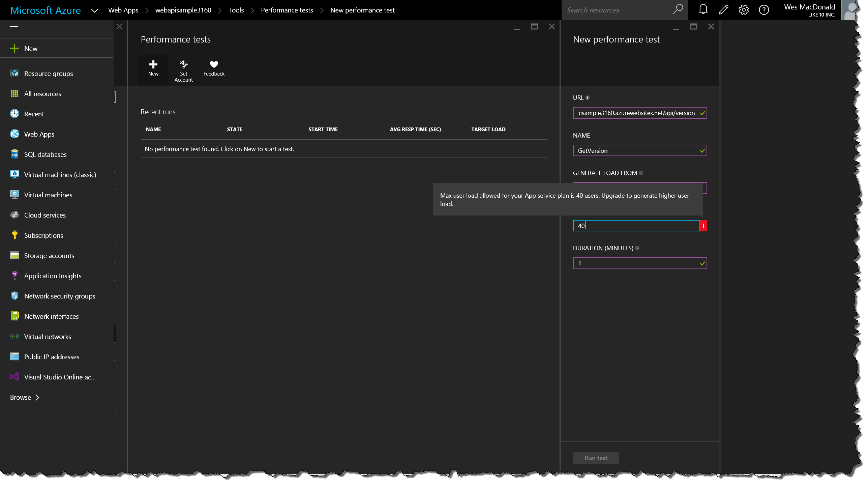This screenshot has height=485, width=868.
Task: Open the portal settings gear icon
Action: (x=743, y=10)
